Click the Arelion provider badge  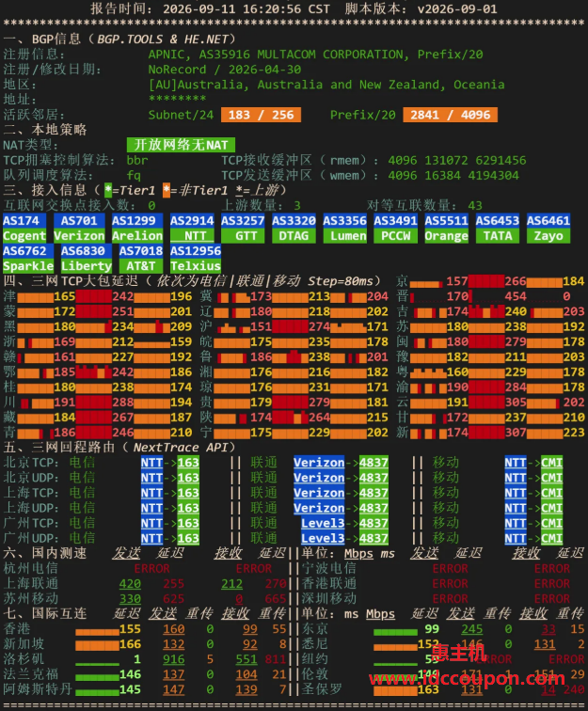pyautogui.click(x=137, y=236)
